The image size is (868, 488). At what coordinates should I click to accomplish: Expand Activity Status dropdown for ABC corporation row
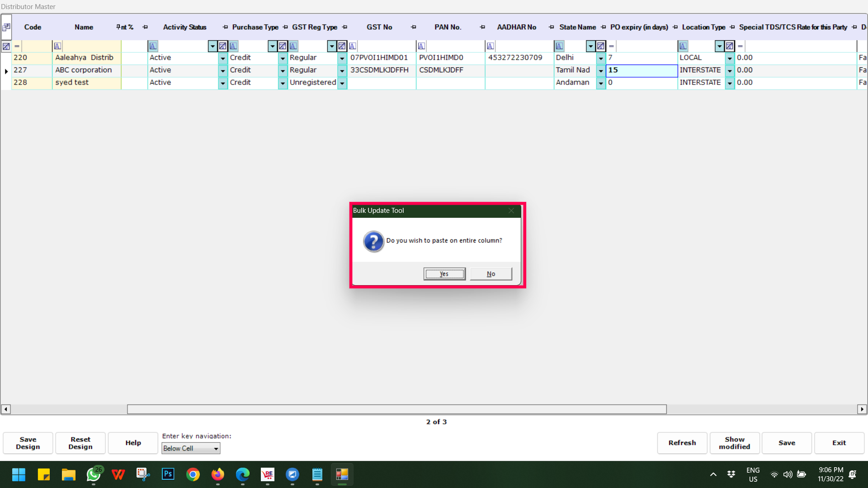pos(222,70)
